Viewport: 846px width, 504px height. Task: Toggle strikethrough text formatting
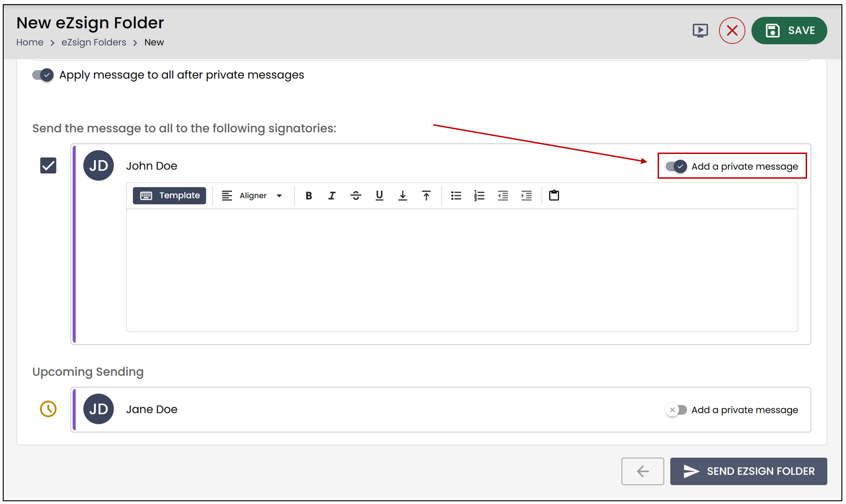tap(356, 196)
